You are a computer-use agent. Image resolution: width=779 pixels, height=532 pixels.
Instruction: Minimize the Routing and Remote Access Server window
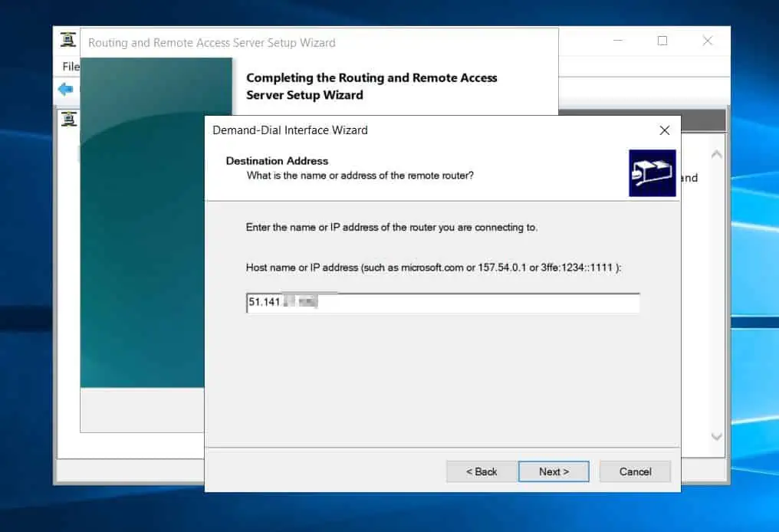(x=617, y=41)
